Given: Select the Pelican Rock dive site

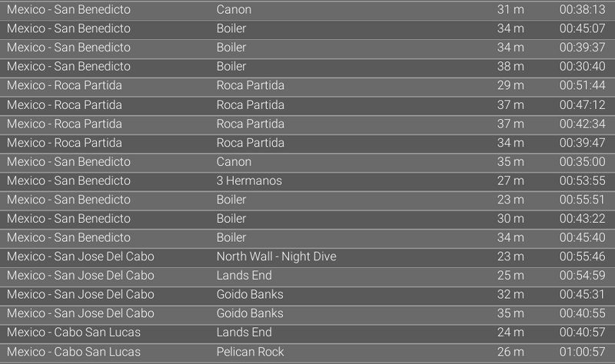Looking at the screenshot, I should point(250,352).
